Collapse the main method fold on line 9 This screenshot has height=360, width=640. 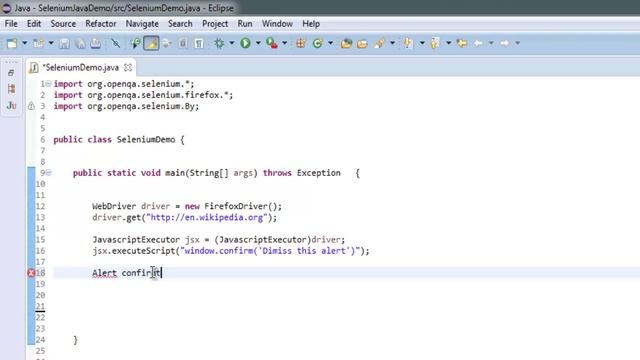pyautogui.click(x=49, y=173)
